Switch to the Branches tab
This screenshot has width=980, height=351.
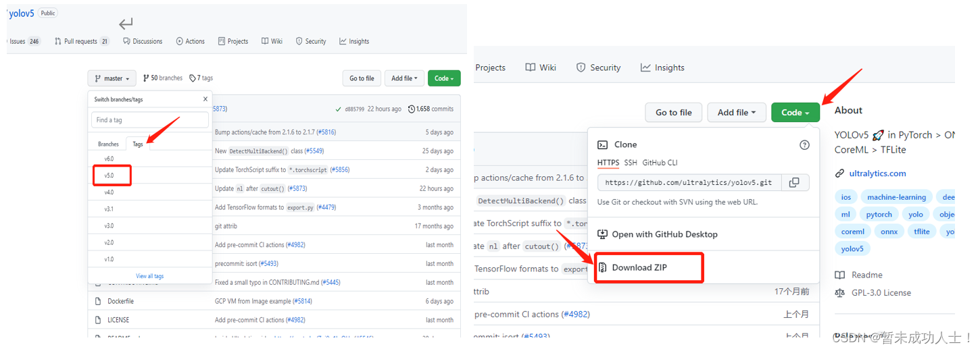pos(108,144)
